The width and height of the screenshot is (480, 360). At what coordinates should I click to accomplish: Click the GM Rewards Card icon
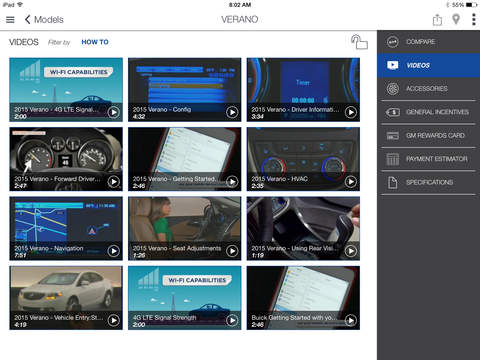tap(393, 136)
